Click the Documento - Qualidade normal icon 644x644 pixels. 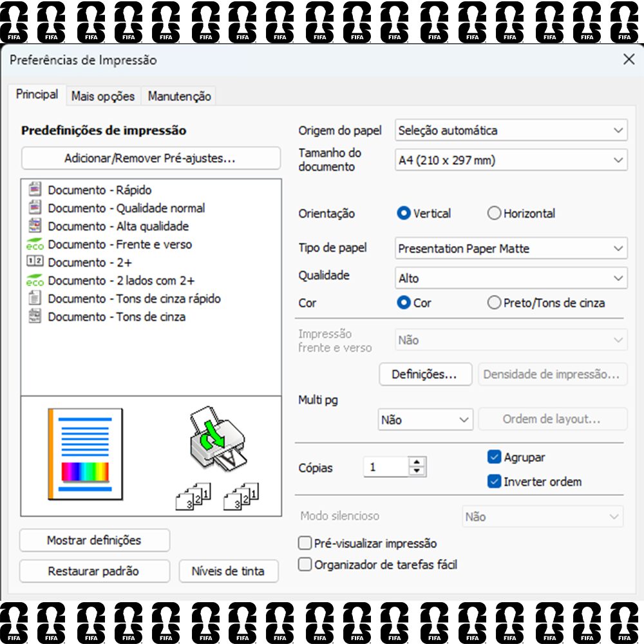[35, 207]
